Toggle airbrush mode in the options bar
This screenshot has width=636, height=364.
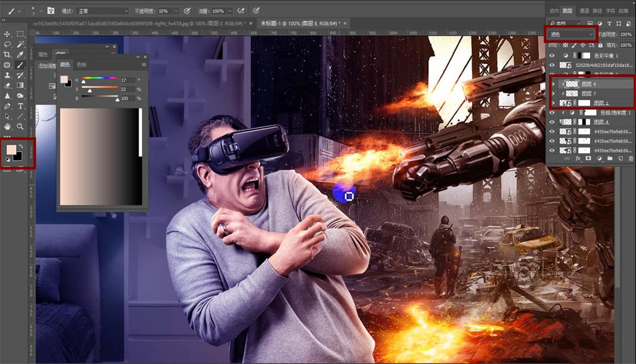240,10
